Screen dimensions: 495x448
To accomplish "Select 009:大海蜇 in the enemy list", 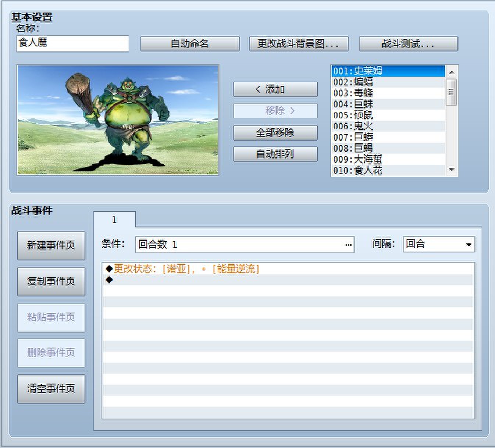I will coord(388,159).
